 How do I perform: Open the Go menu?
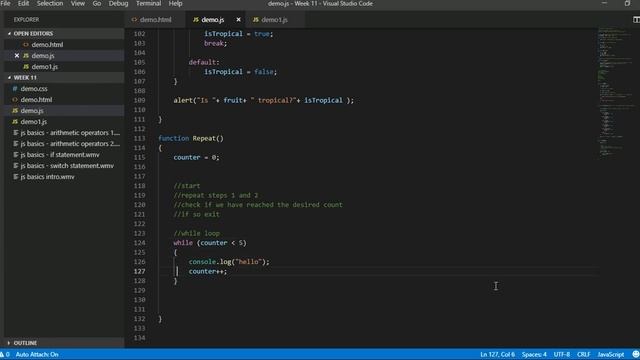coord(97,4)
